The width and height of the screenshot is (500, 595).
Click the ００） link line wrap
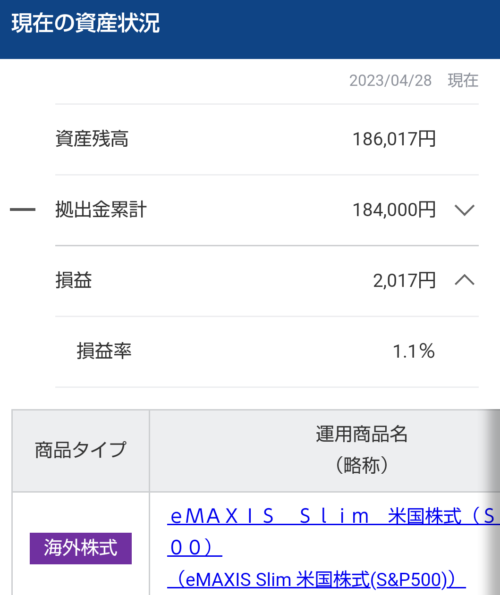(195, 548)
